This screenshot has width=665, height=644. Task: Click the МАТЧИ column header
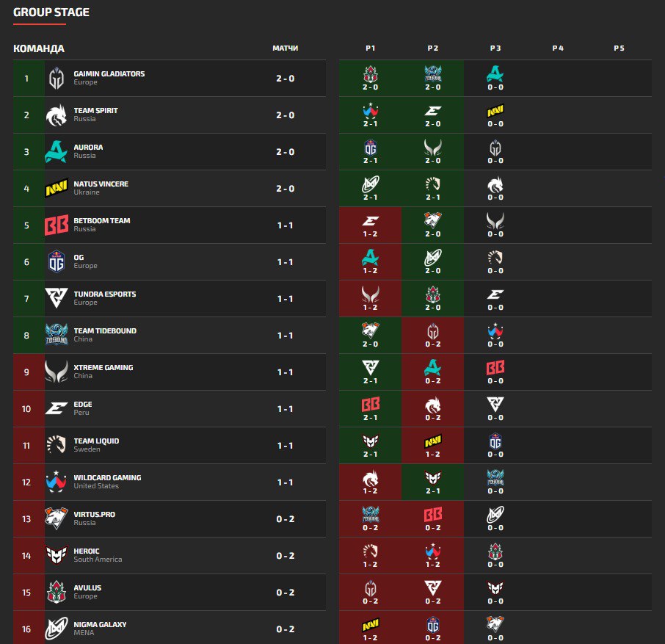click(x=286, y=48)
